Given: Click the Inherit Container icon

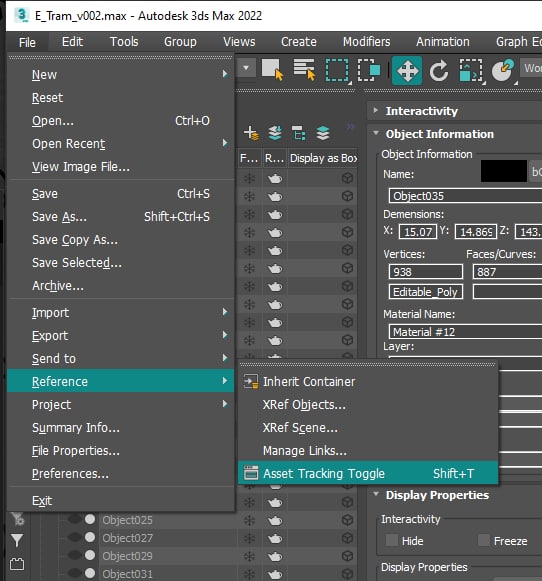Looking at the screenshot, I should (x=250, y=381).
